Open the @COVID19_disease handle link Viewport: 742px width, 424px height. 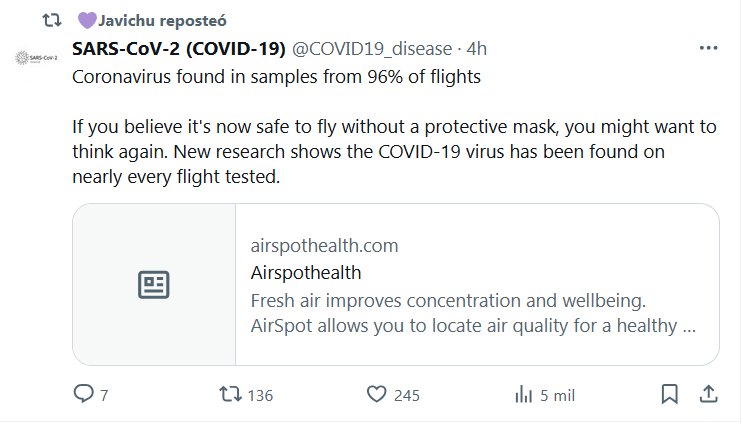point(372,48)
